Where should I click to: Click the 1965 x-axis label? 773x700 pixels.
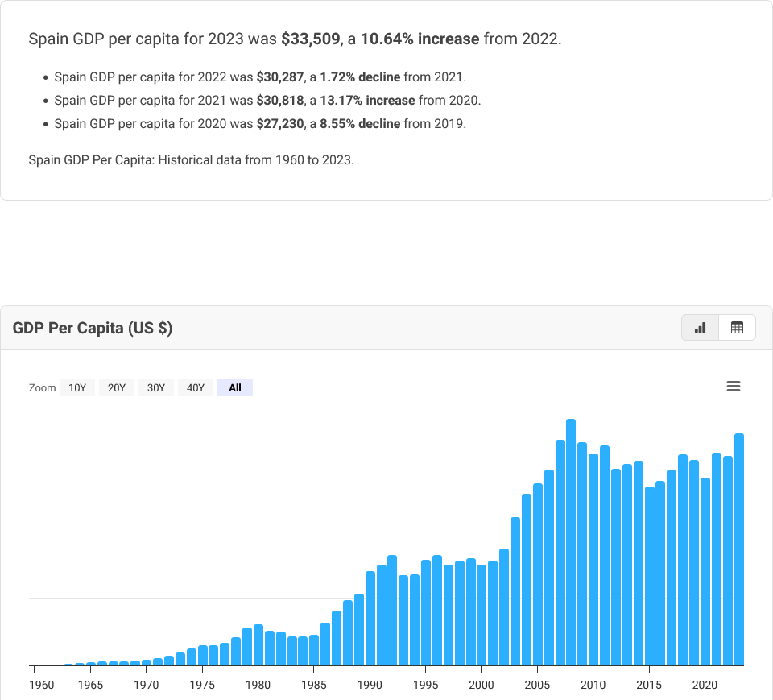[x=91, y=685]
